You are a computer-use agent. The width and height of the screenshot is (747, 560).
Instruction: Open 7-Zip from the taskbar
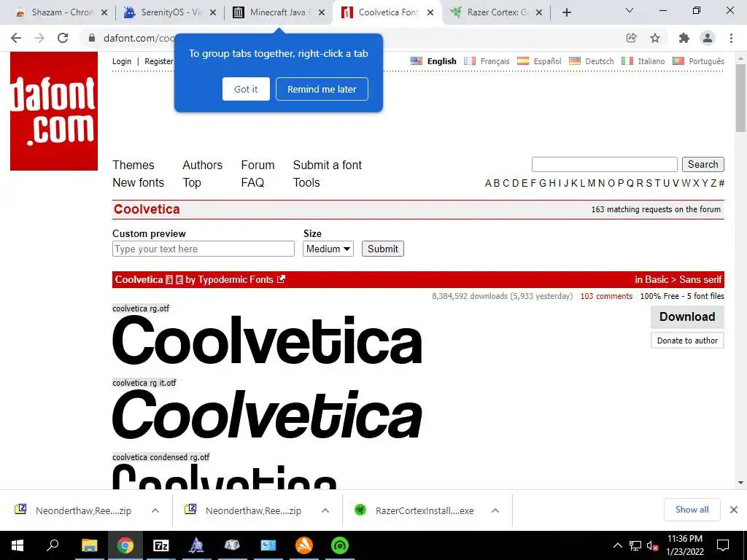[x=160, y=545]
